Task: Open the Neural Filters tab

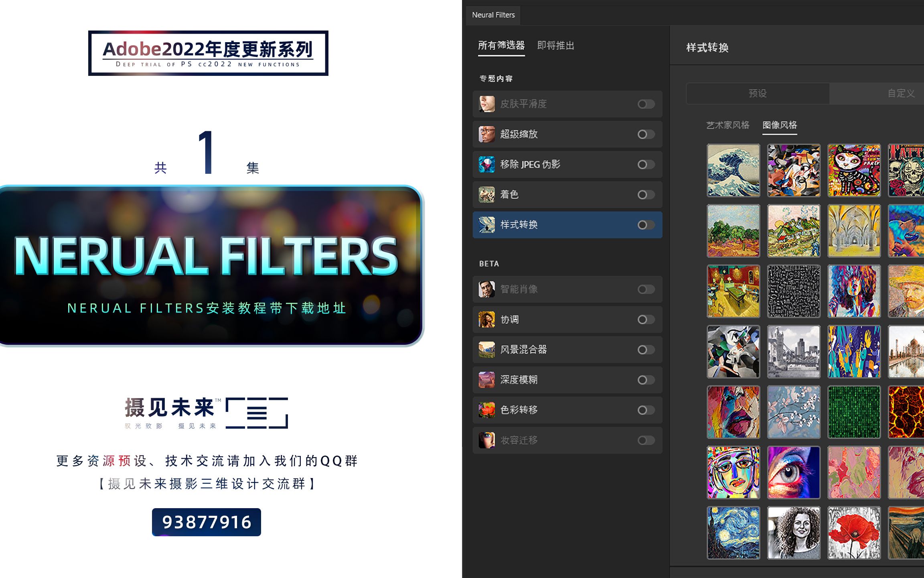Action: pyautogui.click(x=493, y=15)
